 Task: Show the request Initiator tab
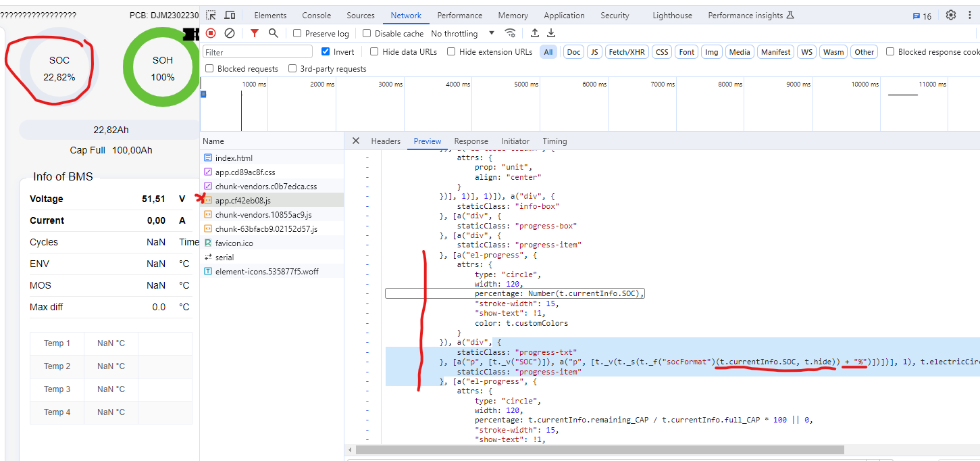(515, 141)
